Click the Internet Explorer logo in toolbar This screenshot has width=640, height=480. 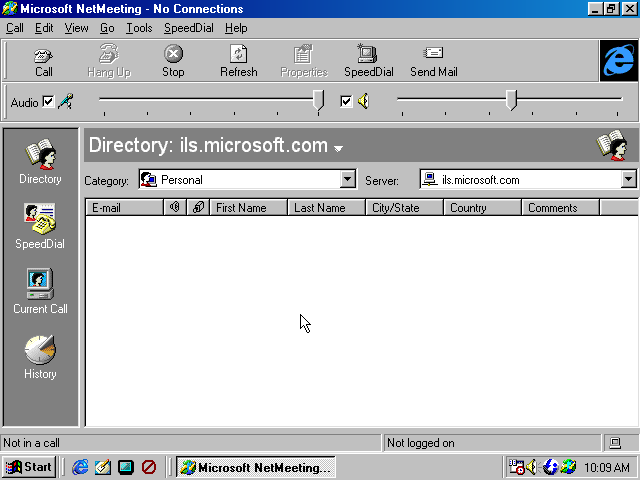pos(619,60)
